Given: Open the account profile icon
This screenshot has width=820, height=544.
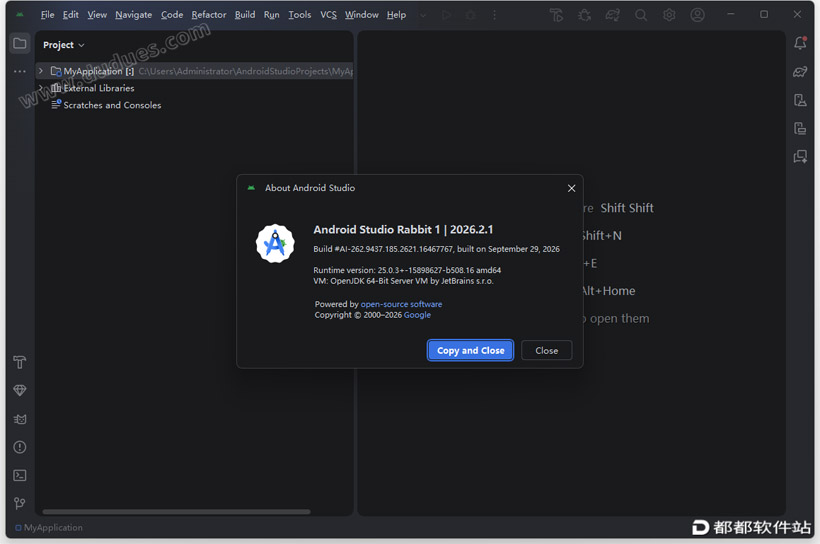Looking at the screenshot, I should (x=697, y=15).
